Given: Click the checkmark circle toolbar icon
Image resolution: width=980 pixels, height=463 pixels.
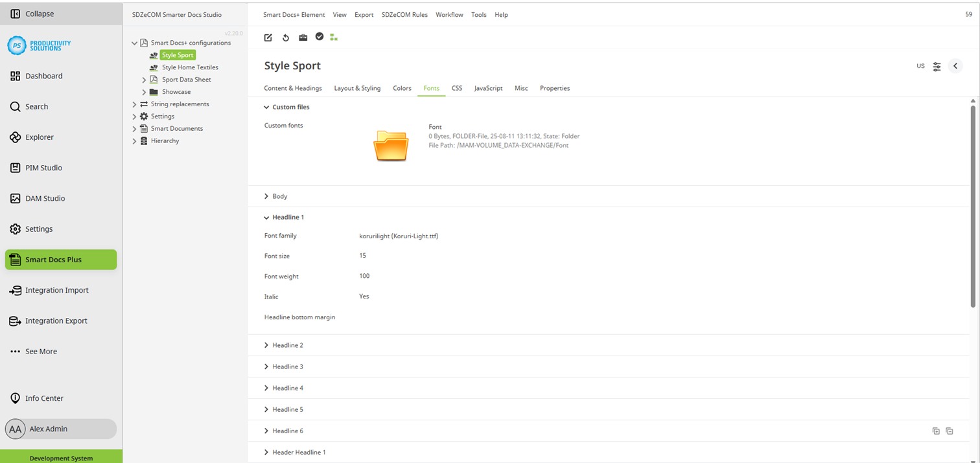Looking at the screenshot, I should [x=320, y=37].
